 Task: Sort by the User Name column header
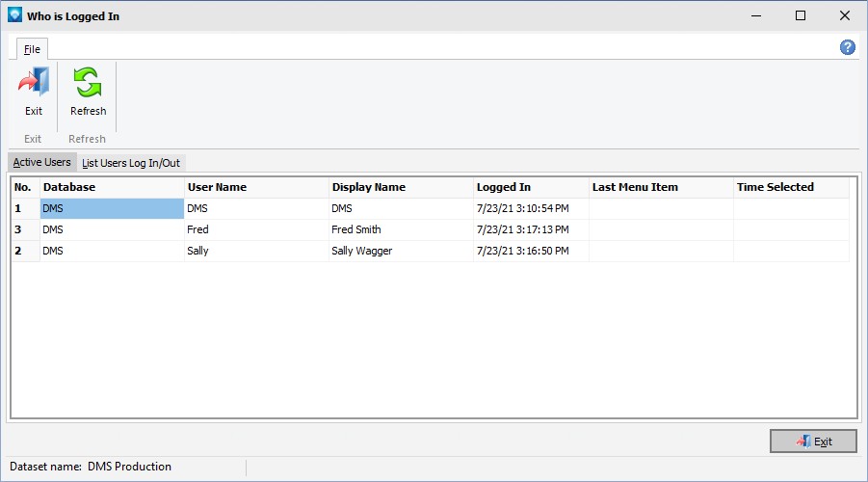point(256,187)
